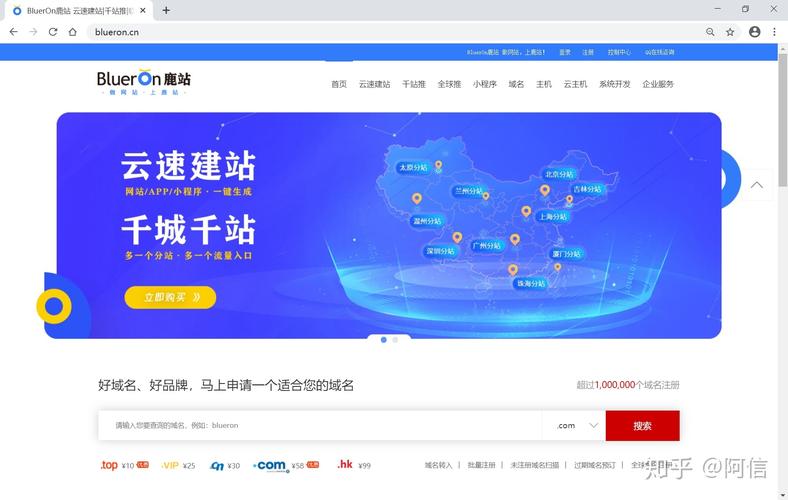Screen dimensions: 788x500
Task: Click the blueron.cn address bar
Action: pyautogui.click(x=392, y=32)
